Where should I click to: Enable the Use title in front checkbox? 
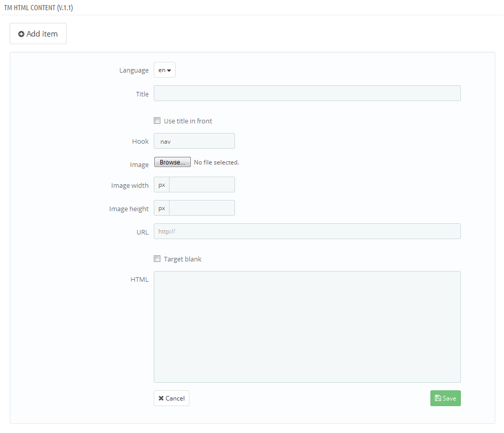click(157, 121)
